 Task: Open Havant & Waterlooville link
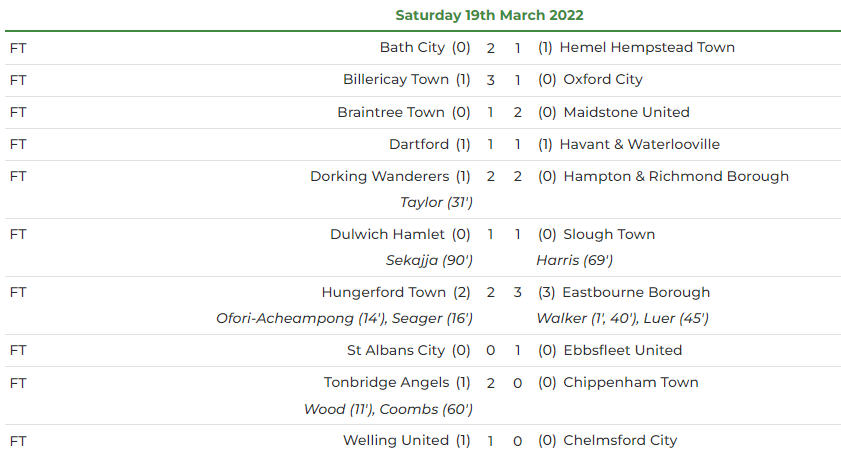(x=639, y=144)
